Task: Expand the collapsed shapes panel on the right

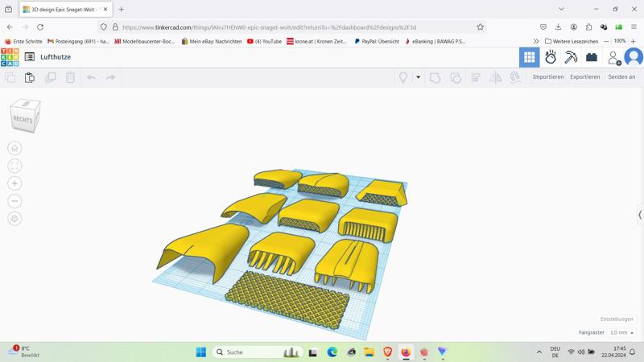Action: pyautogui.click(x=640, y=215)
